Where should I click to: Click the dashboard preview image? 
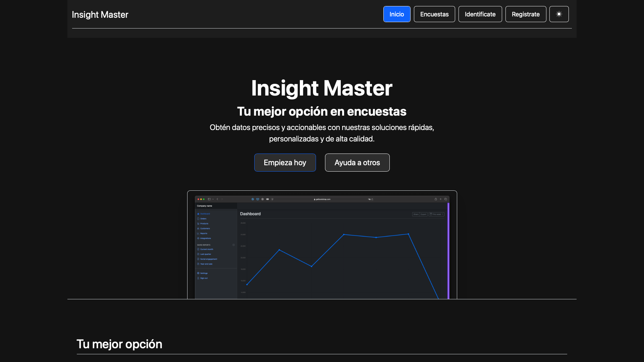point(322,245)
